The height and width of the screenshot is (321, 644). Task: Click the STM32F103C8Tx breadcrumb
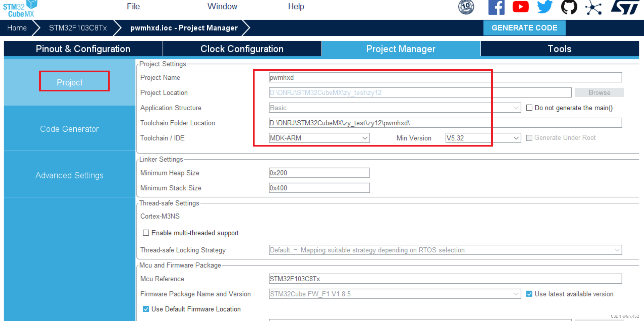click(78, 28)
